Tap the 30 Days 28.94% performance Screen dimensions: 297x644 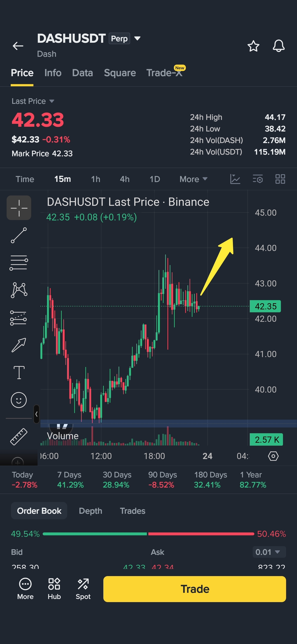click(x=117, y=480)
